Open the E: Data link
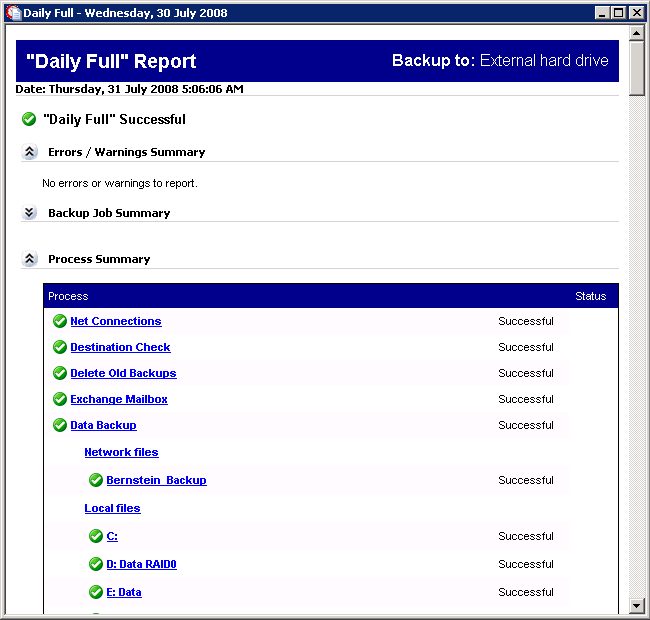This screenshot has height=620, width=650. (124, 592)
